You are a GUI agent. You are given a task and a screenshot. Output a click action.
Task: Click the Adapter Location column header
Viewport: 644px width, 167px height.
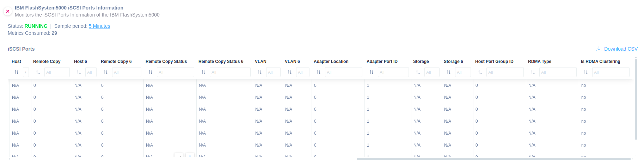coord(331,62)
